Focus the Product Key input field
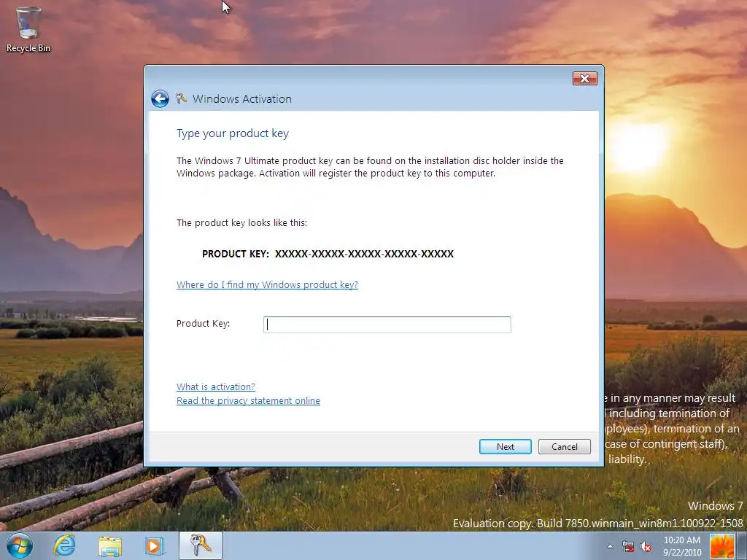This screenshot has height=560, width=747. [387, 324]
